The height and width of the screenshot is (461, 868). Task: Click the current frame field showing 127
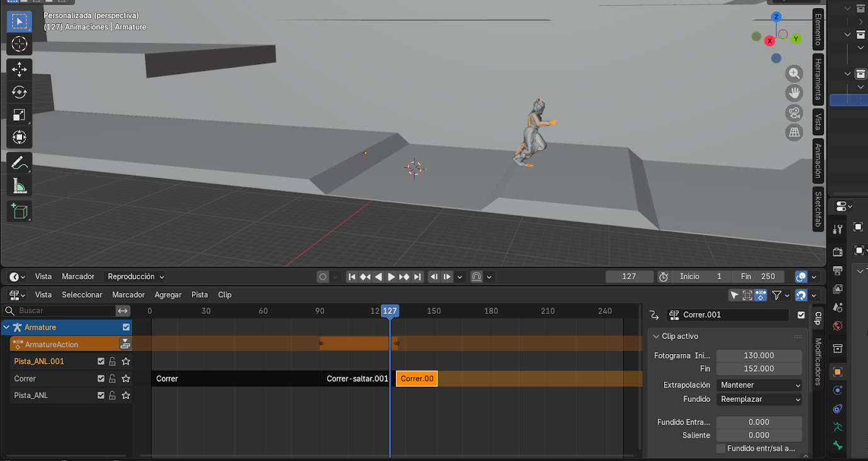tap(629, 277)
